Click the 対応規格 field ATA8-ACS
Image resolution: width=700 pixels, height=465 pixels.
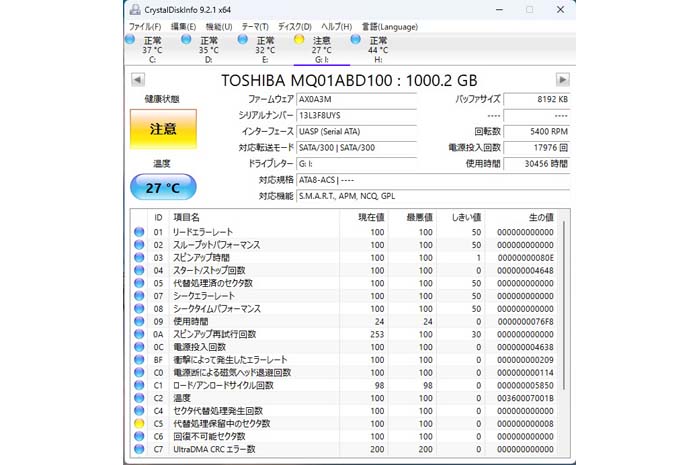(433, 180)
